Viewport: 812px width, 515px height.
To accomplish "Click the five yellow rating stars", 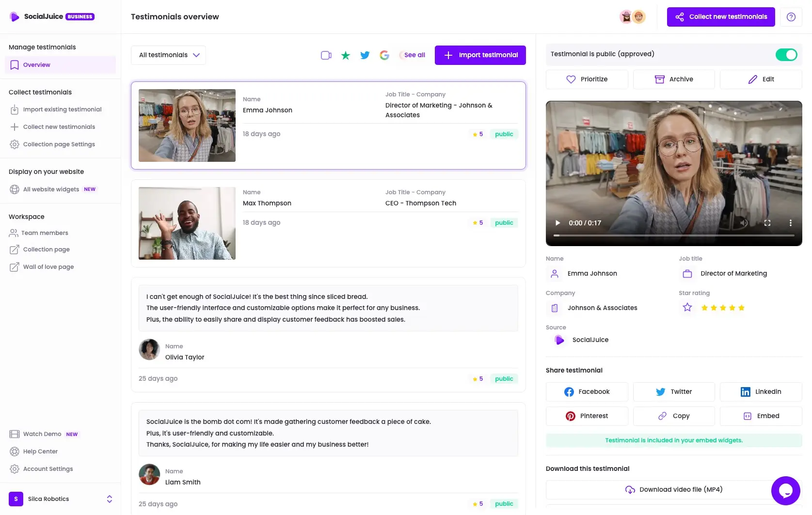I will [723, 308].
